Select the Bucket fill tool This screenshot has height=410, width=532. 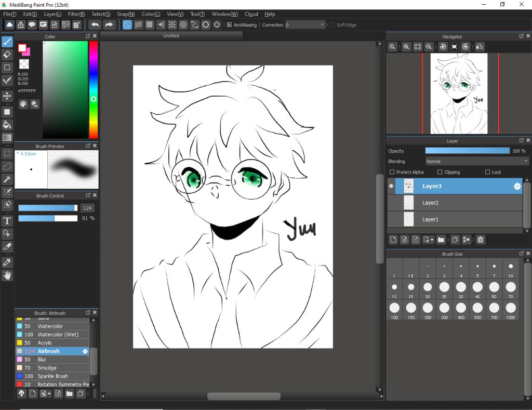click(x=7, y=125)
